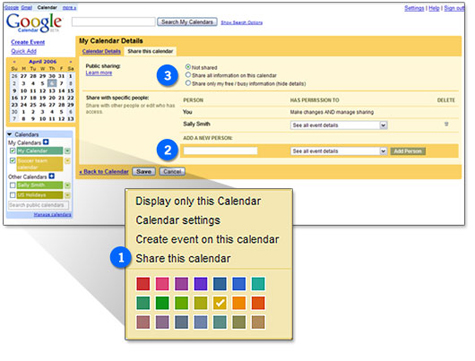The height and width of the screenshot is (361, 475).
Task: Click Learn more under Public sharing
Action: pos(99,73)
